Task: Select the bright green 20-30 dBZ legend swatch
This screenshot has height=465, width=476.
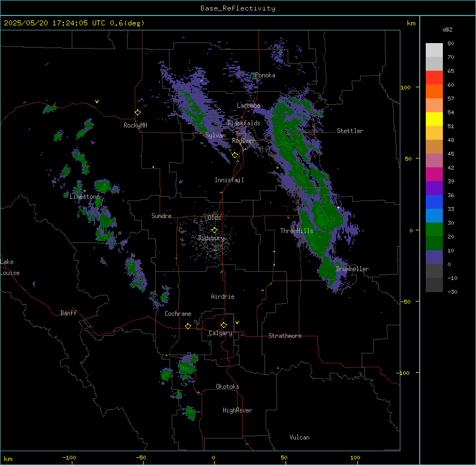Action: (434, 230)
